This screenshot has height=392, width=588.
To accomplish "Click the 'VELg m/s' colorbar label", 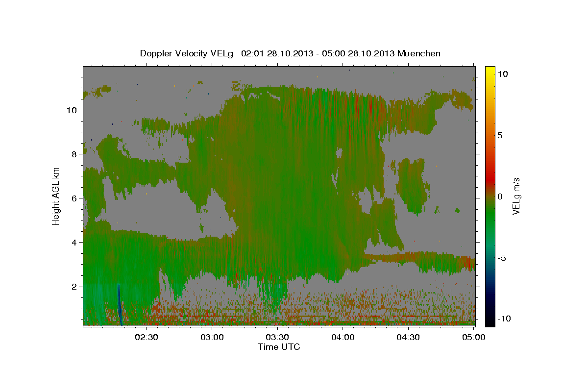I will [516, 196].
